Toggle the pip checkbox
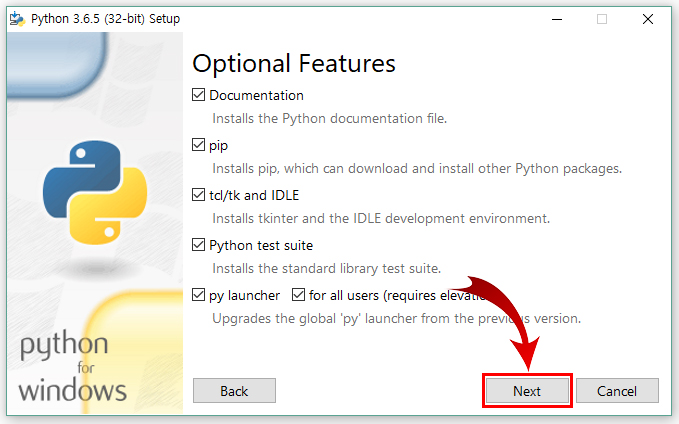 [198, 145]
